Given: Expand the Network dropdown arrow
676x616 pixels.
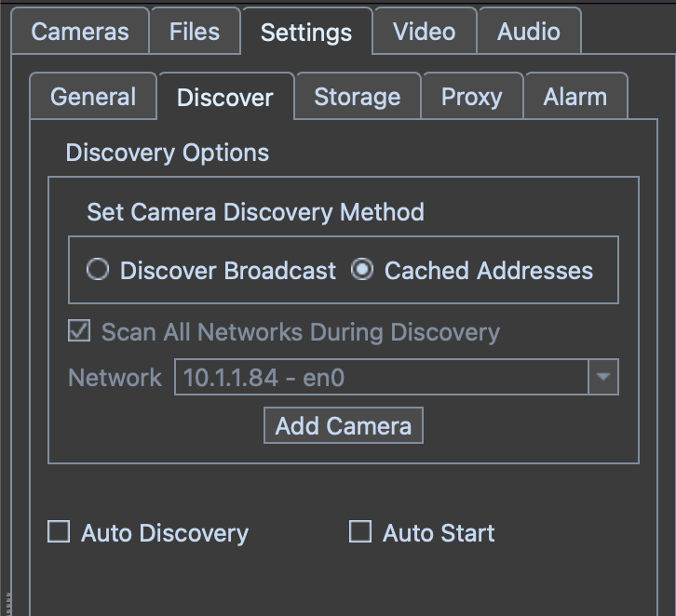Looking at the screenshot, I should tap(603, 378).
